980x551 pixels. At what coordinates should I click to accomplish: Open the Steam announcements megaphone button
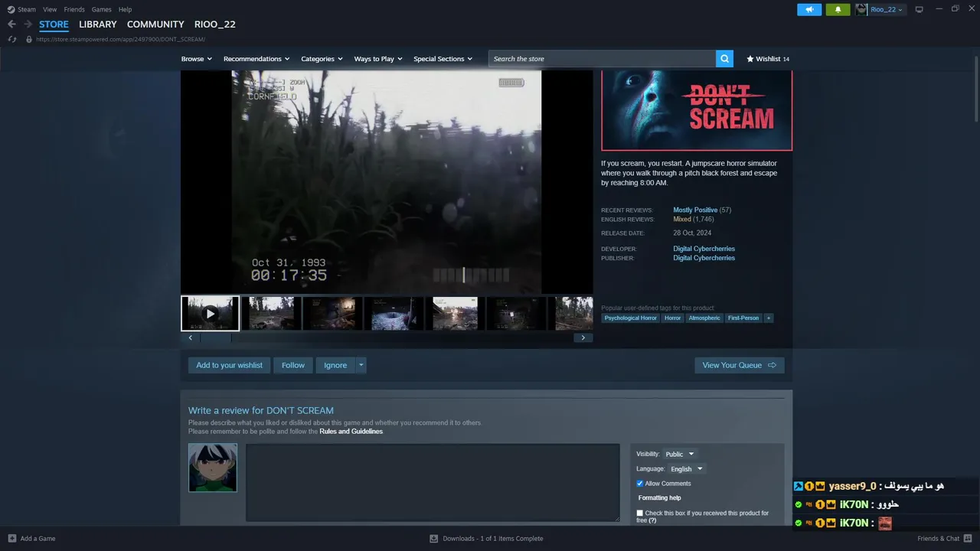(x=809, y=9)
